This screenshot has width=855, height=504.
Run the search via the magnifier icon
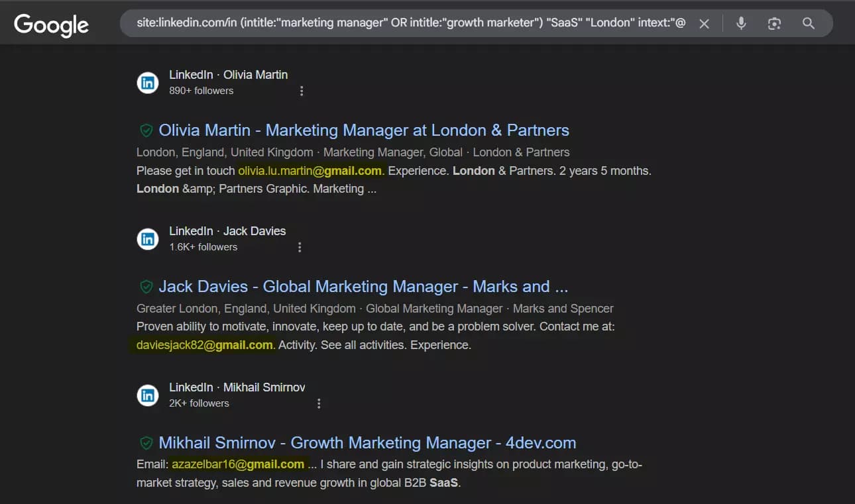(x=808, y=23)
